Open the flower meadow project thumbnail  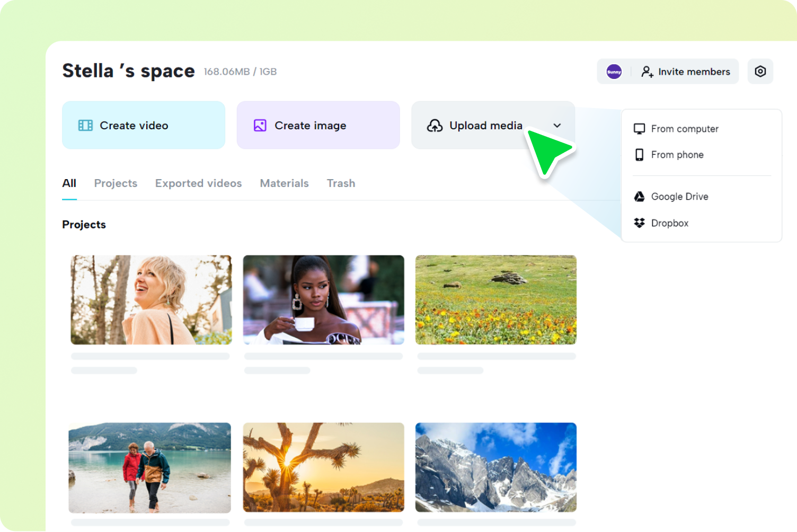pos(496,300)
